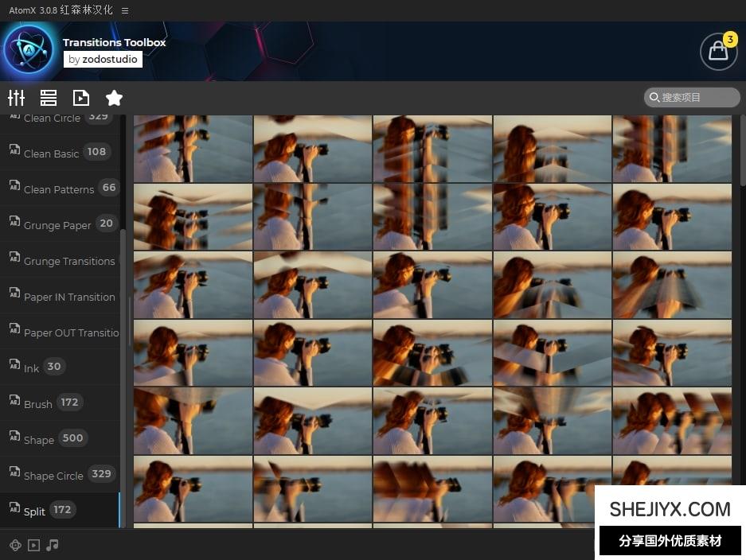This screenshot has height=560, width=746.
Task: Click the zodostudio author link
Action: tap(103, 59)
